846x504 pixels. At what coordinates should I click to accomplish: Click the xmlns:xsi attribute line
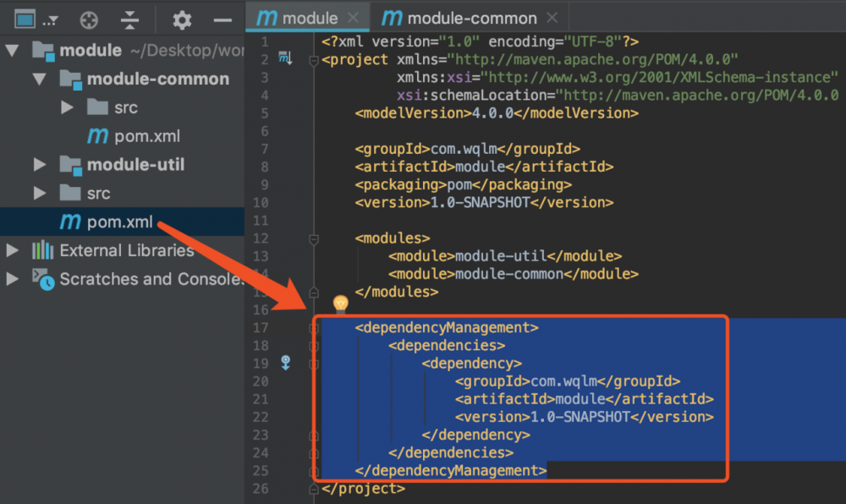click(618, 77)
